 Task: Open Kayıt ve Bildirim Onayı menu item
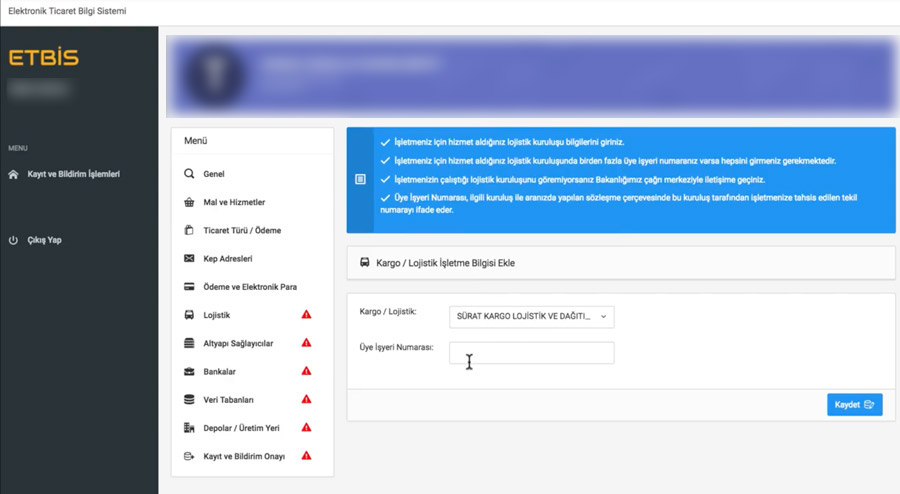click(x=244, y=456)
